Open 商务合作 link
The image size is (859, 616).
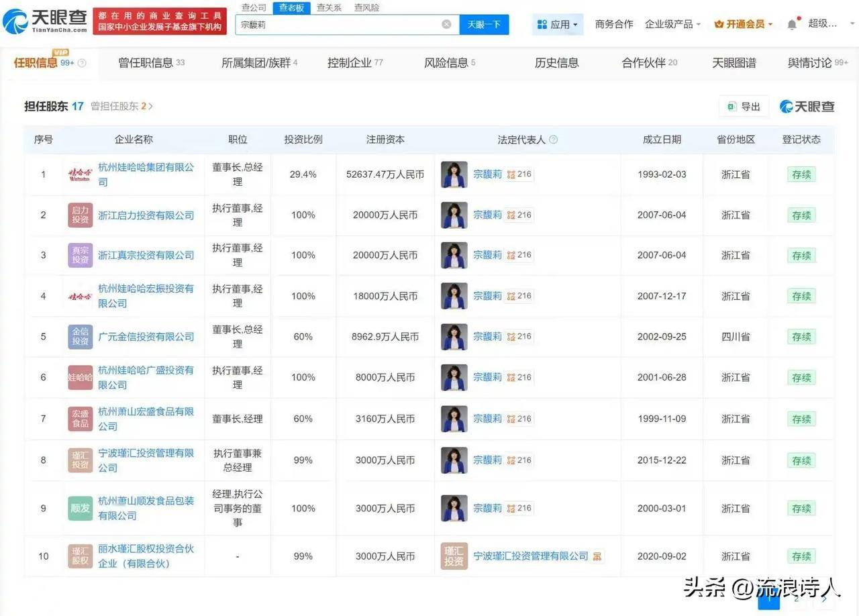coord(614,24)
